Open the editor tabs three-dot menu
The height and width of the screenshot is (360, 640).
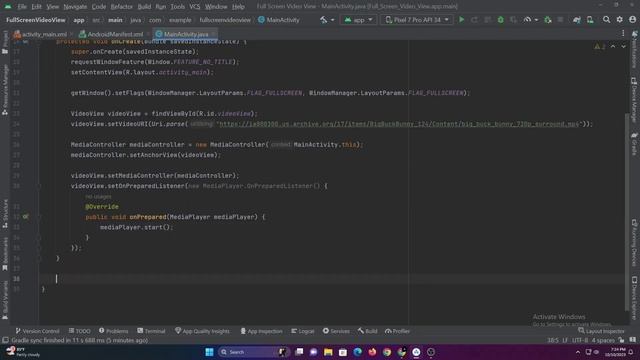coord(623,34)
